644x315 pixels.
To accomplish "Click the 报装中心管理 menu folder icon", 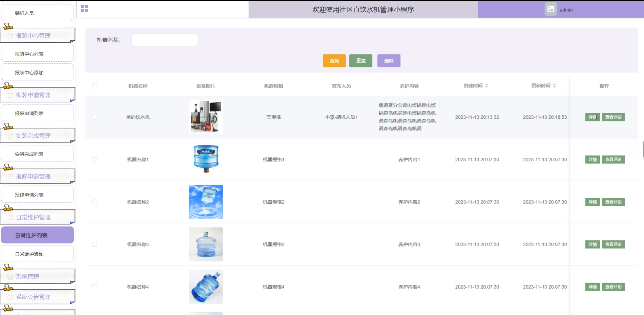I will point(10,36).
